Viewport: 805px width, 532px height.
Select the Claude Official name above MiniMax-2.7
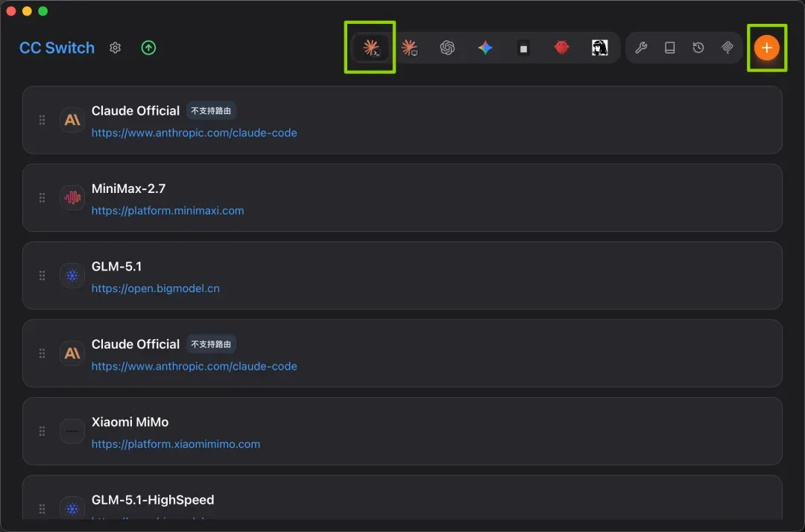(136, 111)
